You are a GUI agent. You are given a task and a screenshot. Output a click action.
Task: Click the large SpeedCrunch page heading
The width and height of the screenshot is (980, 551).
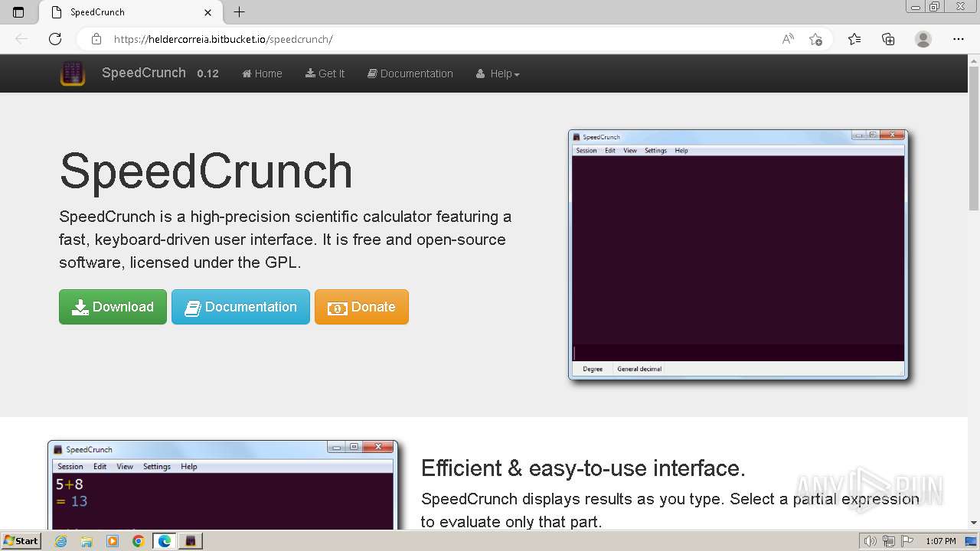pyautogui.click(x=206, y=171)
